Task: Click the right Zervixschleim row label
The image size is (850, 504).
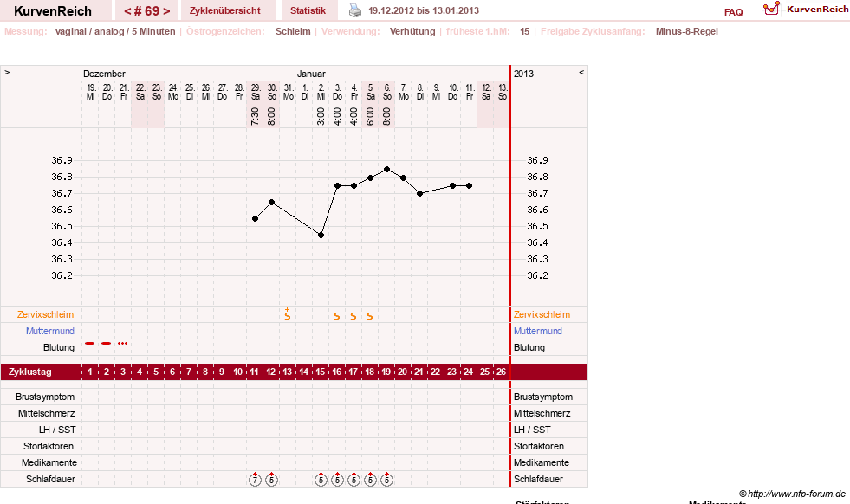Action: 542,315
